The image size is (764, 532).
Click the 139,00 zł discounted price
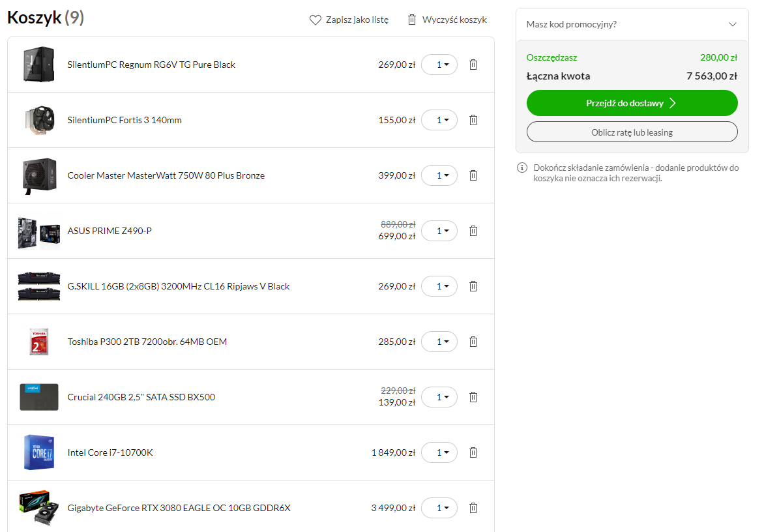(x=397, y=402)
